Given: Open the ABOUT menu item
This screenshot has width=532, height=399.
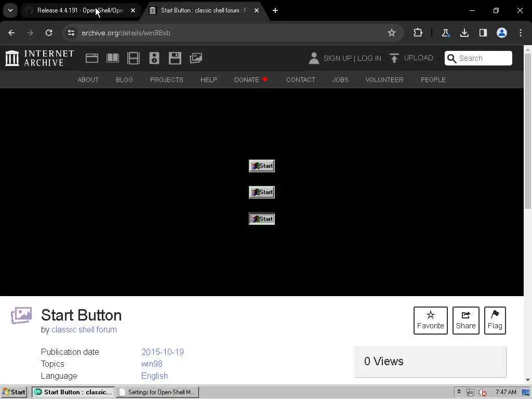Looking at the screenshot, I should point(88,79).
